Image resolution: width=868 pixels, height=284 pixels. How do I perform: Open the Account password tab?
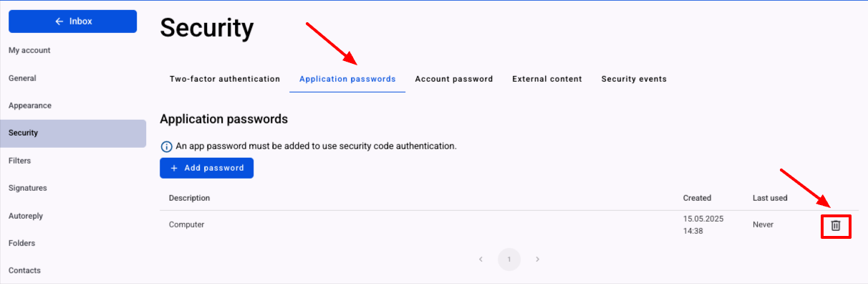[454, 79]
